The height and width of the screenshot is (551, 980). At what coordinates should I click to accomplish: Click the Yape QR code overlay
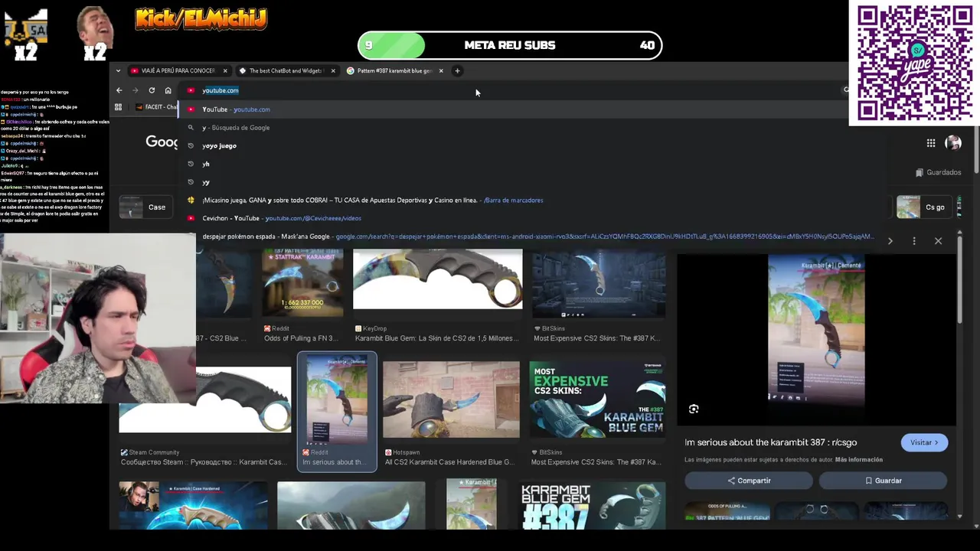(x=915, y=63)
